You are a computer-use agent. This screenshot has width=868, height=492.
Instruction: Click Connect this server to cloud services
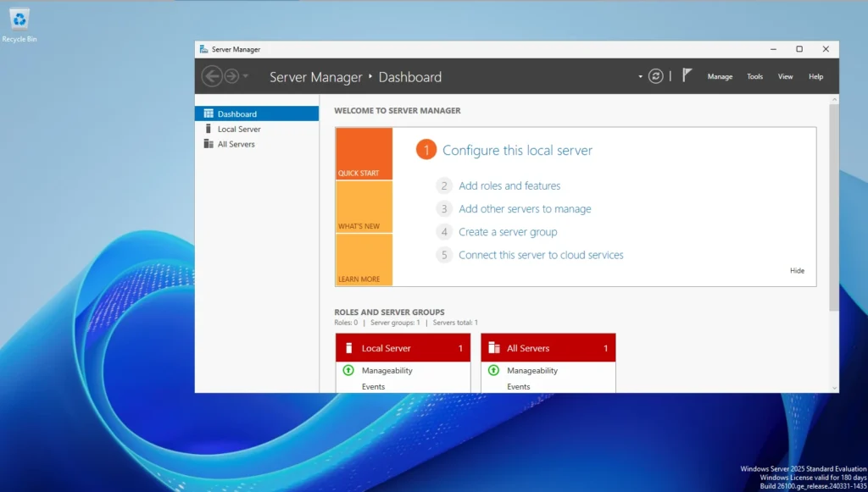[541, 255]
